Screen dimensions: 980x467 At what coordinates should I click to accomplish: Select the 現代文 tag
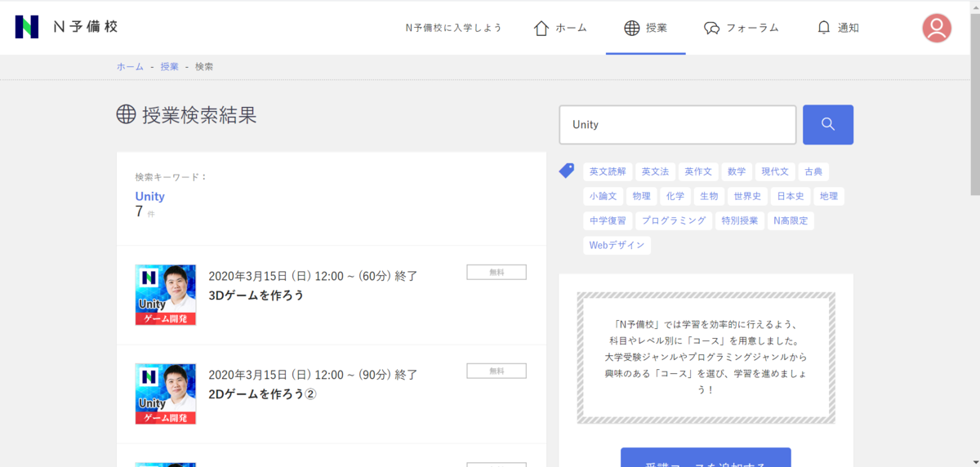click(x=775, y=171)
